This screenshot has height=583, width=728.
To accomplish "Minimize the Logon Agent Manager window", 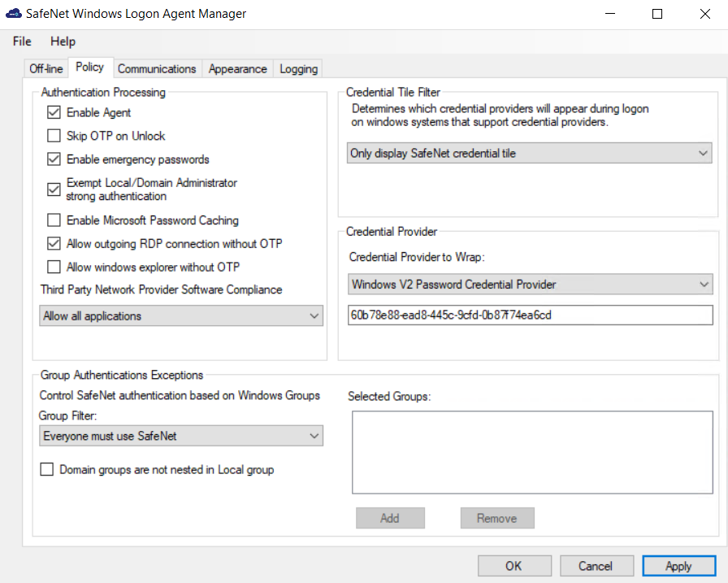I will [610, 14].
